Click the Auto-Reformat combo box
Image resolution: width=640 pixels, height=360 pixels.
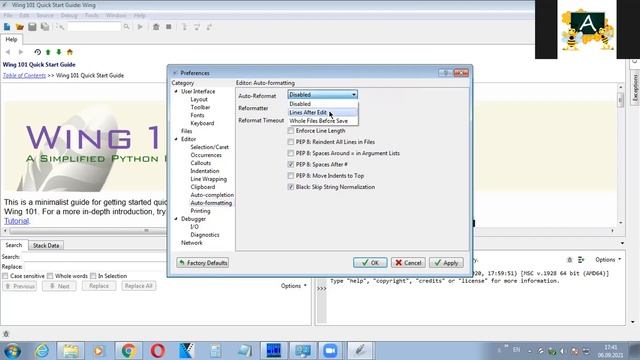tap(322, 95)
